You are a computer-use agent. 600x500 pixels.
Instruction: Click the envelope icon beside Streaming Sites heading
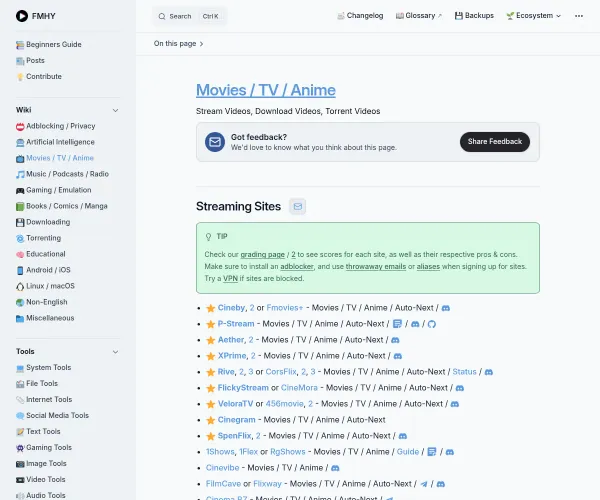point(298,207)
